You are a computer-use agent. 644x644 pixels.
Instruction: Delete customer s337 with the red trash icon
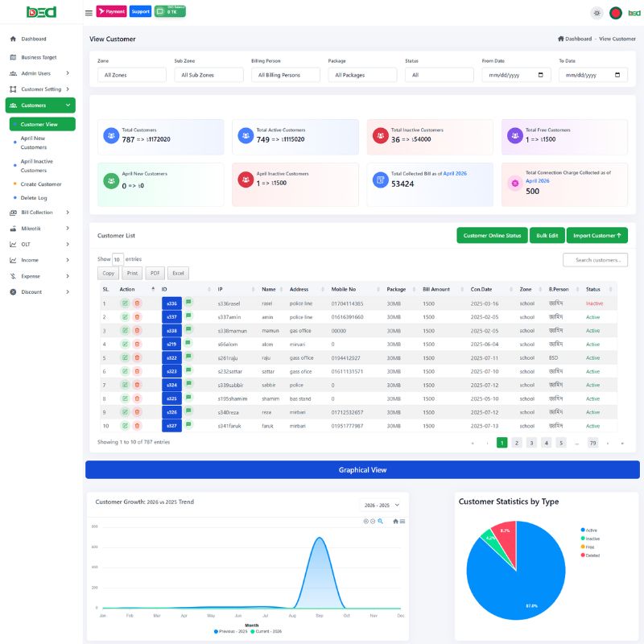click(x=137, y=317)
